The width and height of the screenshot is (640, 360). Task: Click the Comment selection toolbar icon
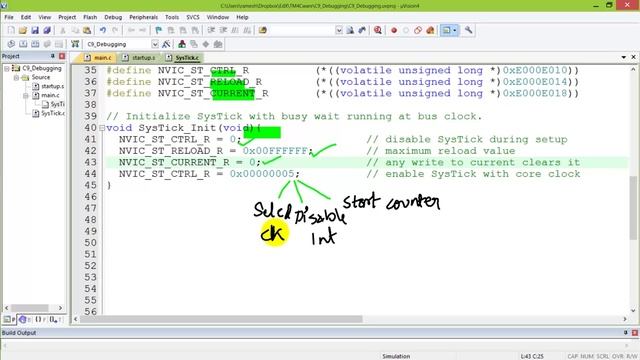[x=235, y=30]
